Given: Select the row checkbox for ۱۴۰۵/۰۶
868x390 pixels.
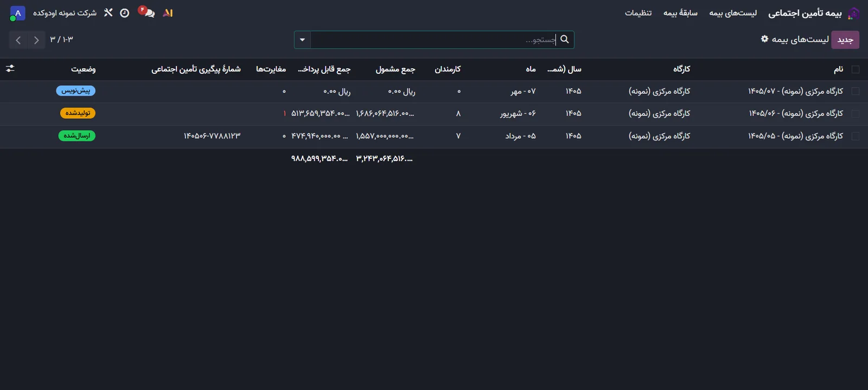Looking at the screenshot, I should tap(856, 114).
